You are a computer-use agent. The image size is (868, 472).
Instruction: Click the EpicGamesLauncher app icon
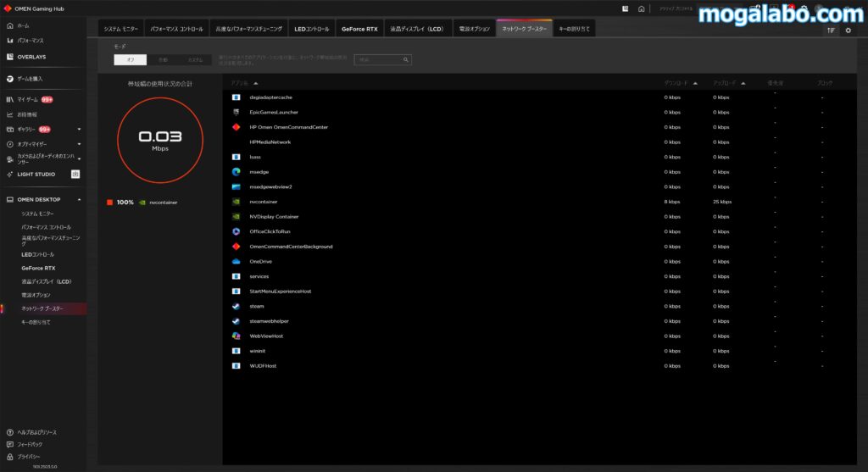(236, 113)
